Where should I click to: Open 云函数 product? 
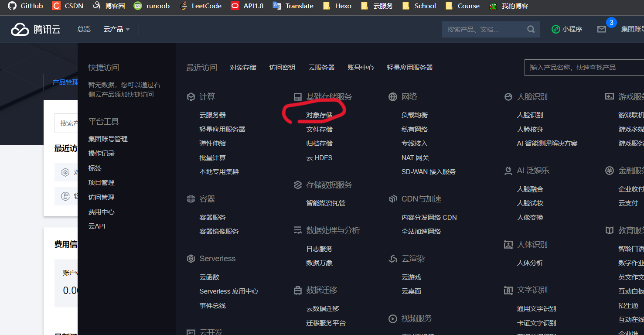[209, 277]
